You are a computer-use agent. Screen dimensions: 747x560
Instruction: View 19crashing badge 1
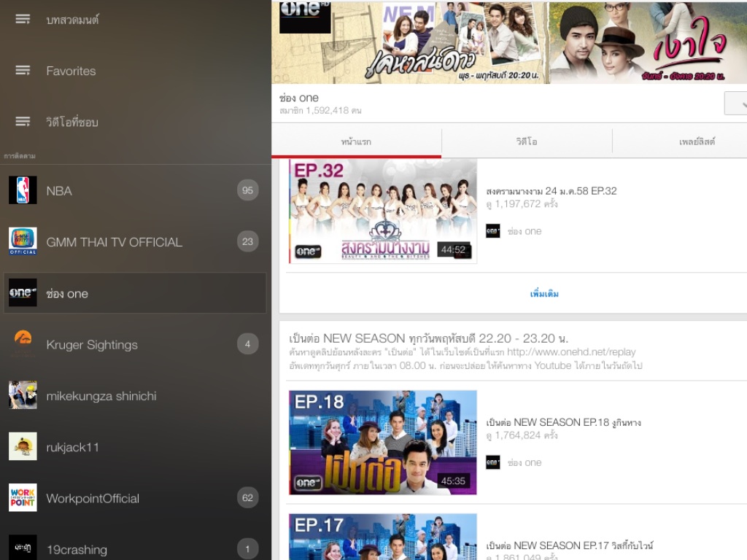pos(248,548)
